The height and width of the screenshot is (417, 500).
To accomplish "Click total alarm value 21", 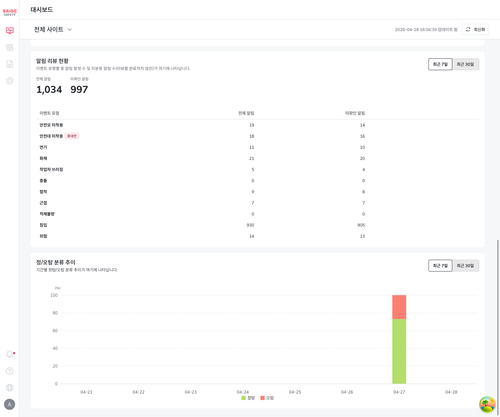I will [252, 158].
